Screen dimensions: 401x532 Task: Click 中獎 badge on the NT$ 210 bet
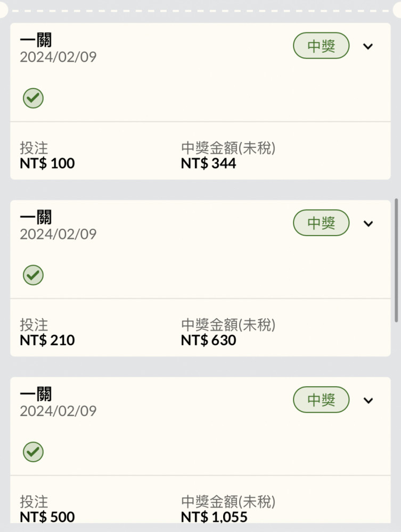pos(321,222)
